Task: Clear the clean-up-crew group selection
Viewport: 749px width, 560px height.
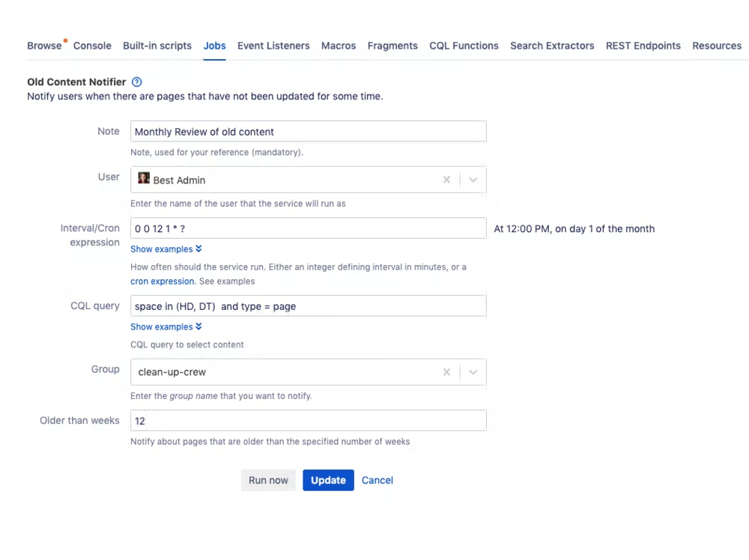Action: coord(446,372)
